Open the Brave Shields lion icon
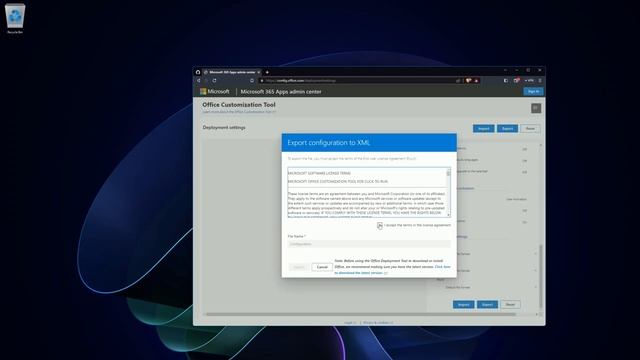Image resolution: width=640 pixels, height=360 pixels. click(x=469, y=80)
